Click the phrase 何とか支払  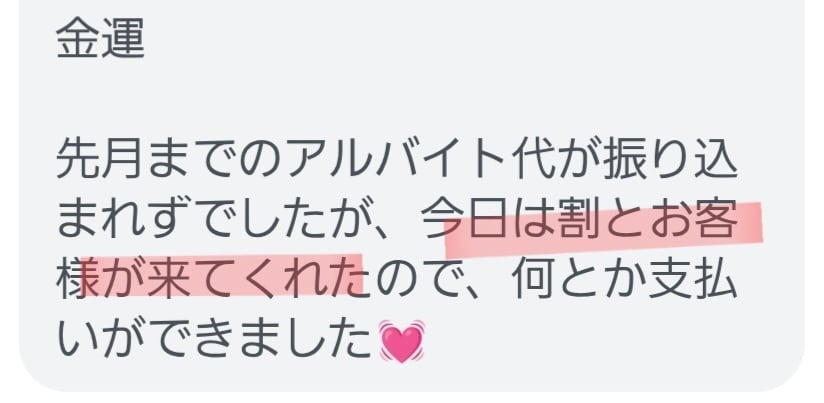point(624,280)
